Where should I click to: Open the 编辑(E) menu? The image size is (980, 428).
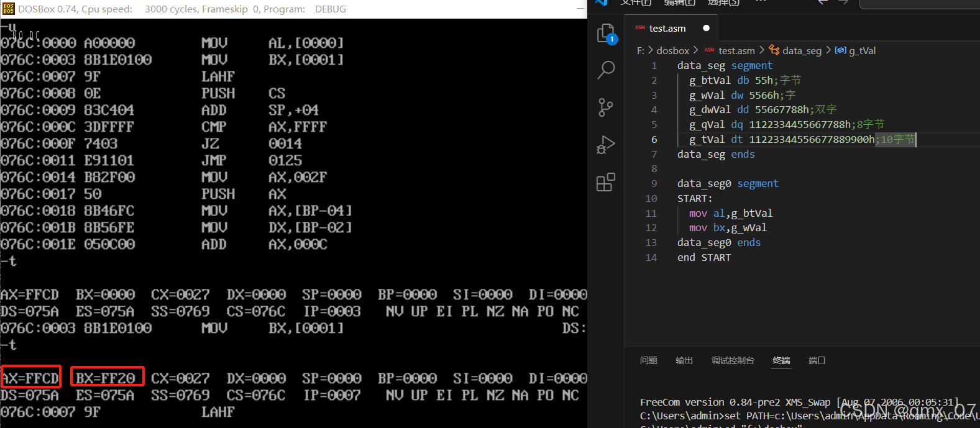(680, 2)
